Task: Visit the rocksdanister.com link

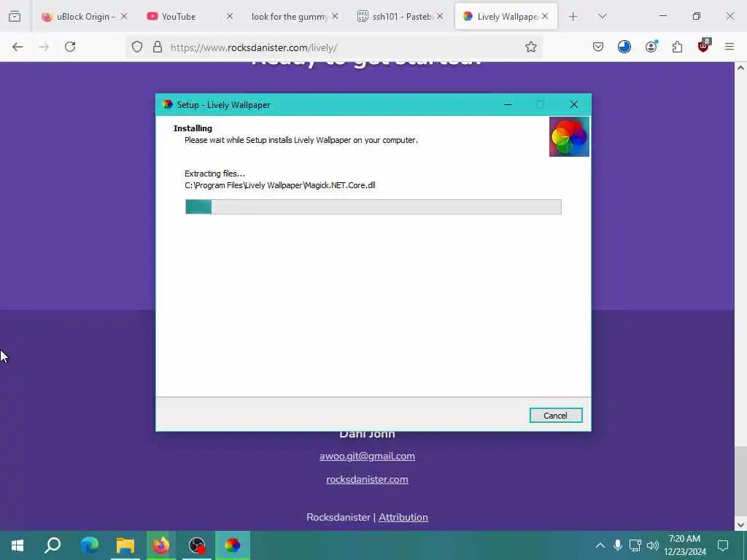Action: tap(367, 480)
